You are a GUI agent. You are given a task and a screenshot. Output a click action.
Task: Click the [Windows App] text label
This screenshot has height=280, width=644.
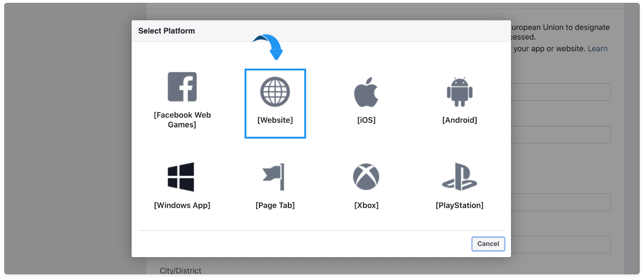[182, 205]
